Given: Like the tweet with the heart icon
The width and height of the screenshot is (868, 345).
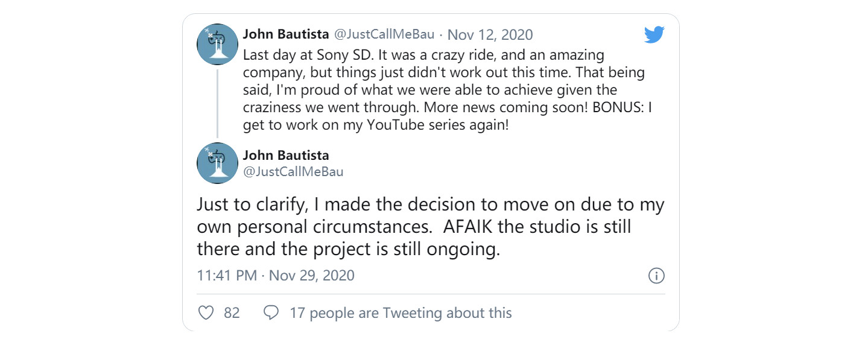Looking at the screenshot, I should 206,313.
